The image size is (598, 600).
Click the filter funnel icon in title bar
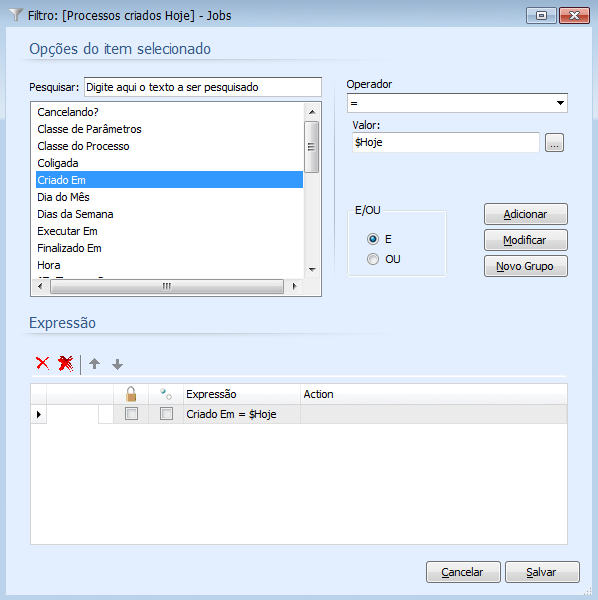click(16, 15)
